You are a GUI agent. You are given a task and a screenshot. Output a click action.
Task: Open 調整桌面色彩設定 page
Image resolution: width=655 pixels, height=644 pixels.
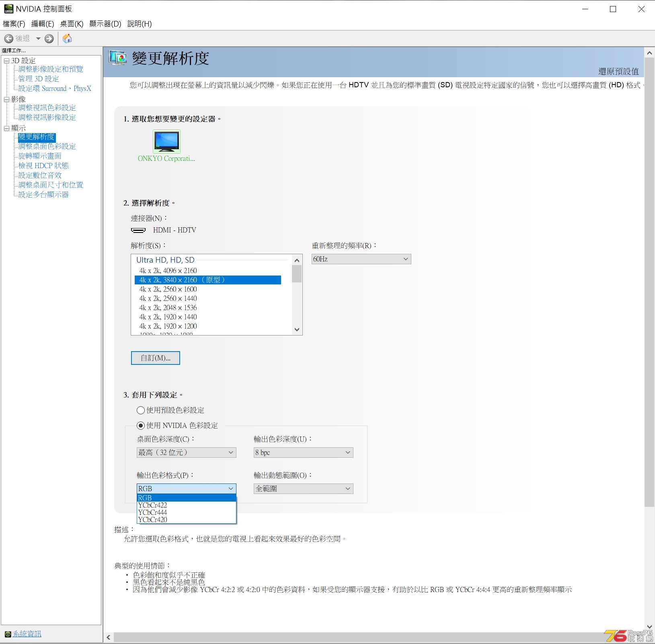(x=47, y=146)
